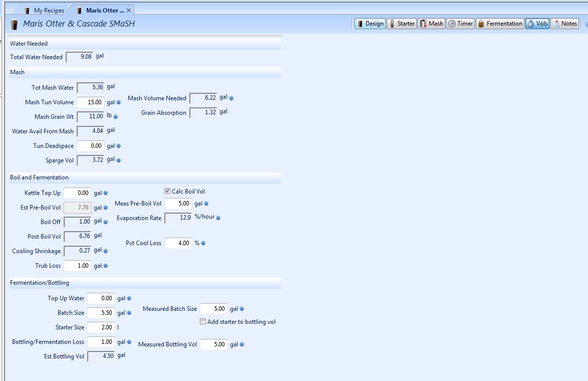Image resolution: width=588 pixels, height=381 pixels.
Task: Click the Mash Volume Needed value 6.22
Action: pos(203,98)
